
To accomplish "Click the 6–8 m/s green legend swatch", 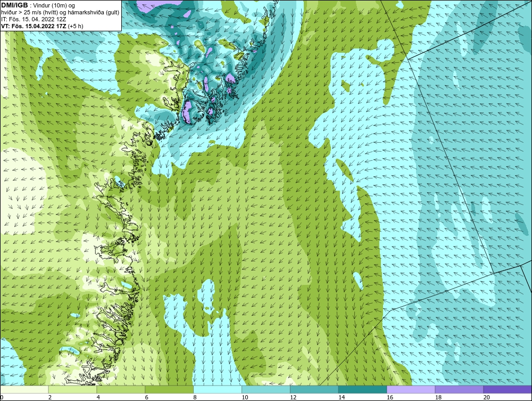I will [x=169, y=389].
